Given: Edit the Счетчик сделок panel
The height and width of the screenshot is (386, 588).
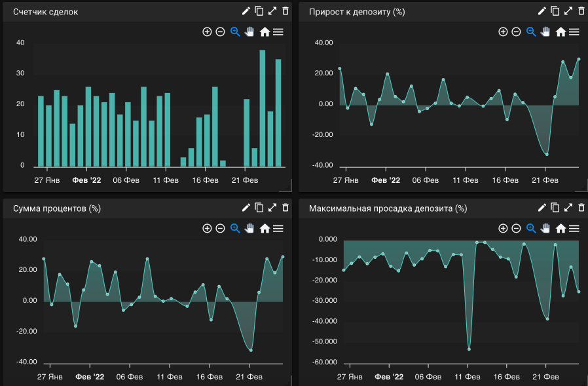Looking at the screenshot, I should [x=246, y=11].
